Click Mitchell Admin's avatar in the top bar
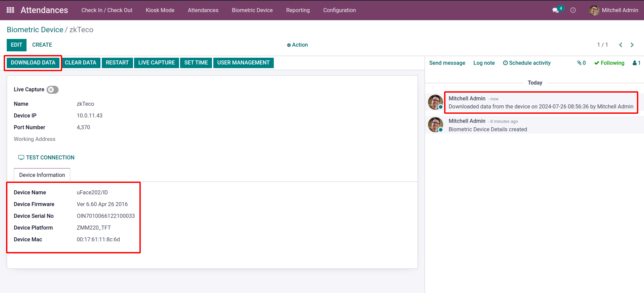Screen dimensions: 644x293 pos(594,10)
